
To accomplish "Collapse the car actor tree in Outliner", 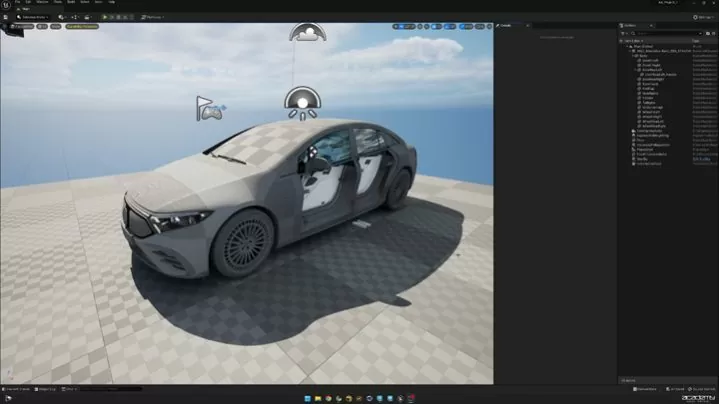I will coord(630,51).
